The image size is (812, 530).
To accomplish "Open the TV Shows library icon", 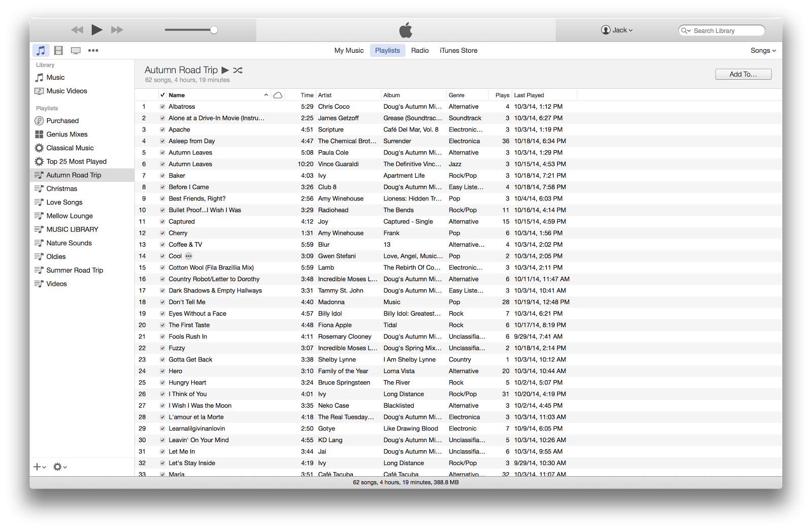I will click(76, 50).
